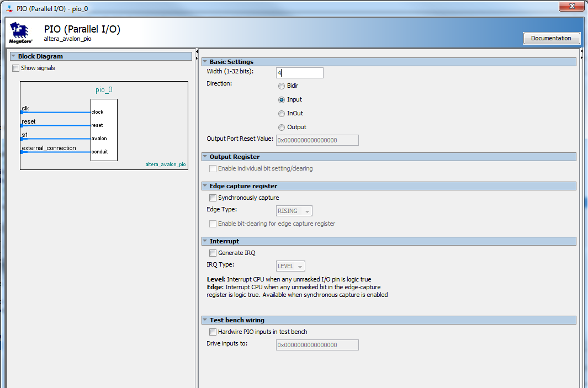Enable Synchronously capture checkbox
This screenshot has height=388, width=588.
coord(213,198)
